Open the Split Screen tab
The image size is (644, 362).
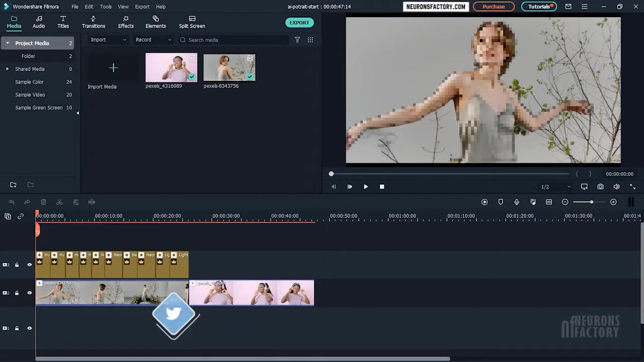192,22
